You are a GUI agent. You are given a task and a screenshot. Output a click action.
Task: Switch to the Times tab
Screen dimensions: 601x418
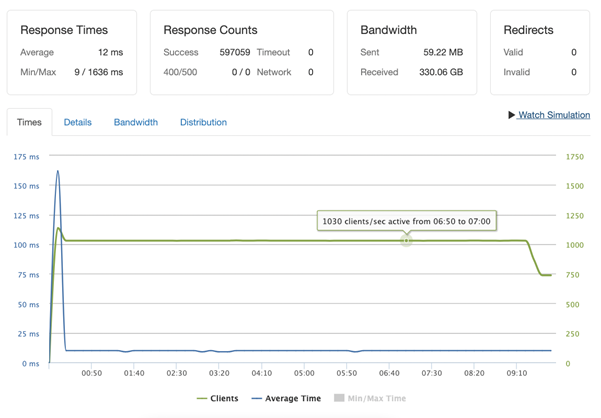coord(29,122)
